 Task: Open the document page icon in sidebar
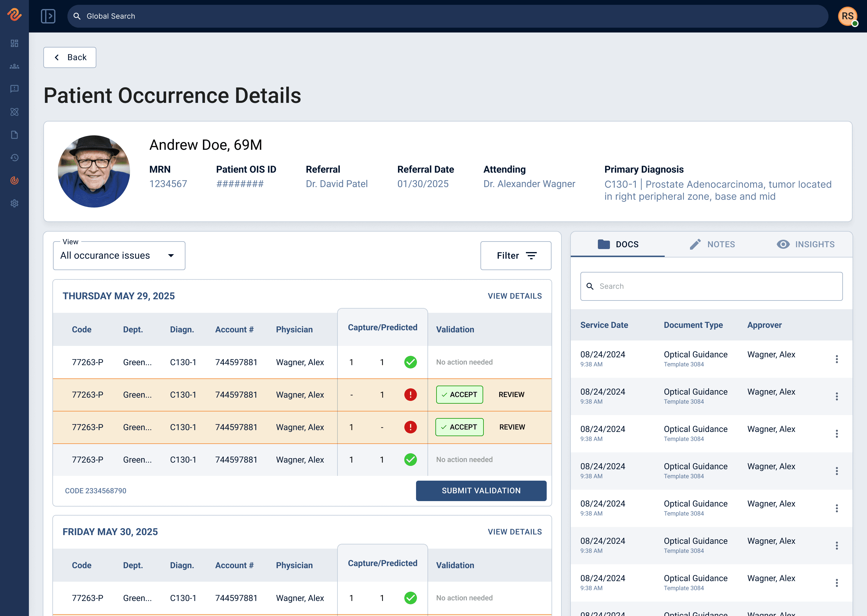pyautogui.click(x=14, y=135)
